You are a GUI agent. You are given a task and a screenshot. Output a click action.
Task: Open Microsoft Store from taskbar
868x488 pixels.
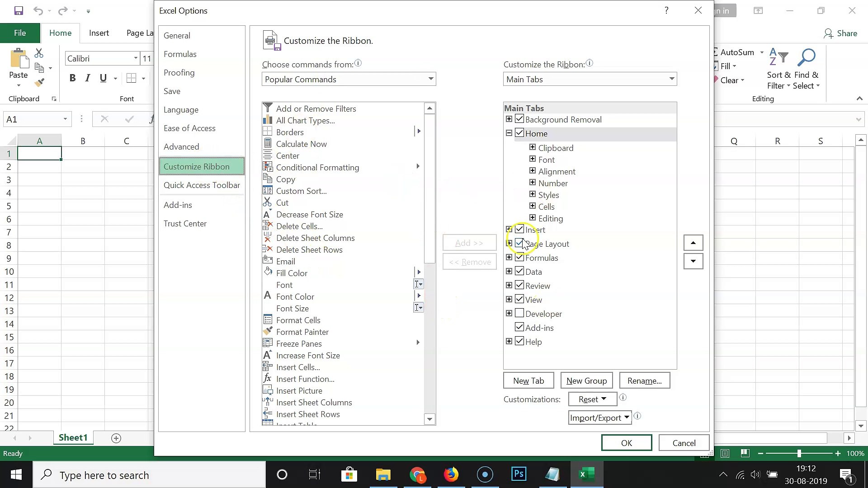pyautogui.click(x=349, y=475)
